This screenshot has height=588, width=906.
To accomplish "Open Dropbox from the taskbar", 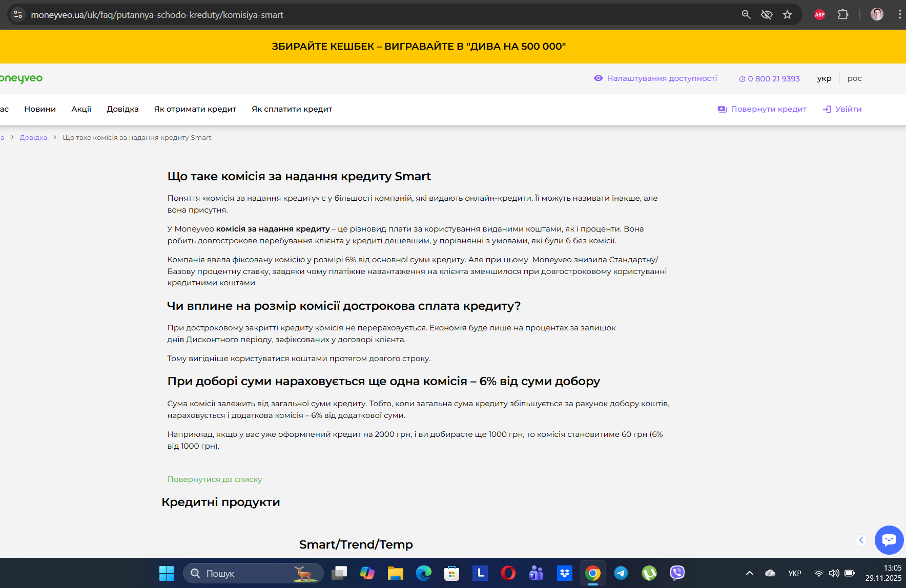I will pyautogui.click(x=565, y=573).
